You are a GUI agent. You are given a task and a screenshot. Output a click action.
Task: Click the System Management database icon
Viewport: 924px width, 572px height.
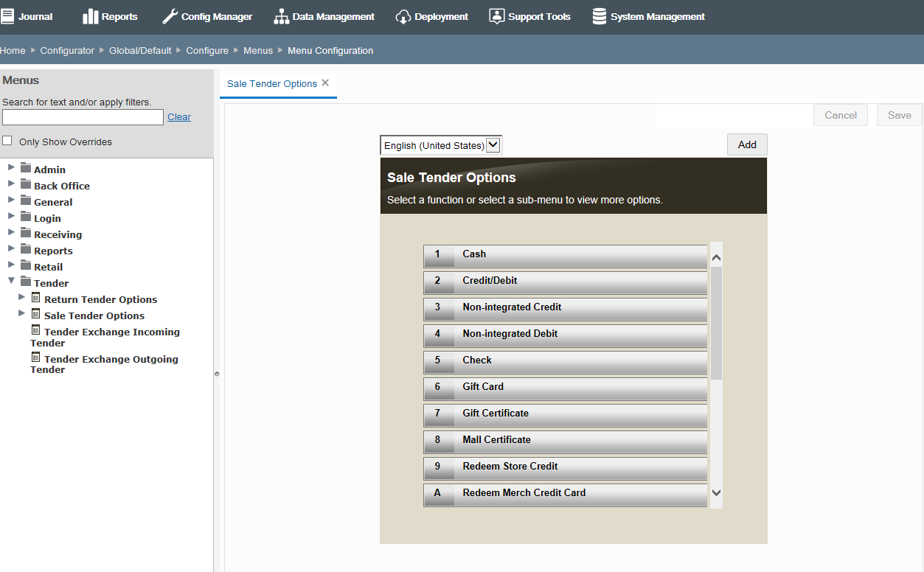point(598,16)
